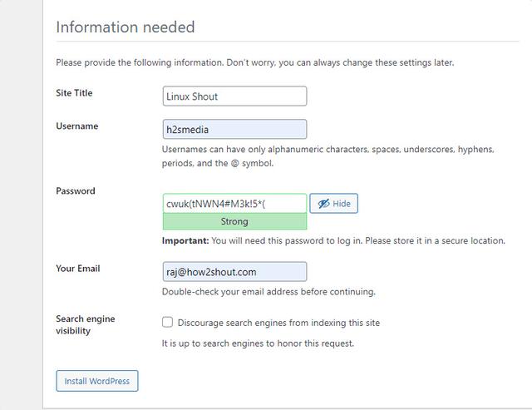
Task: Click the double-check email address hint
Action: [268, 292]
